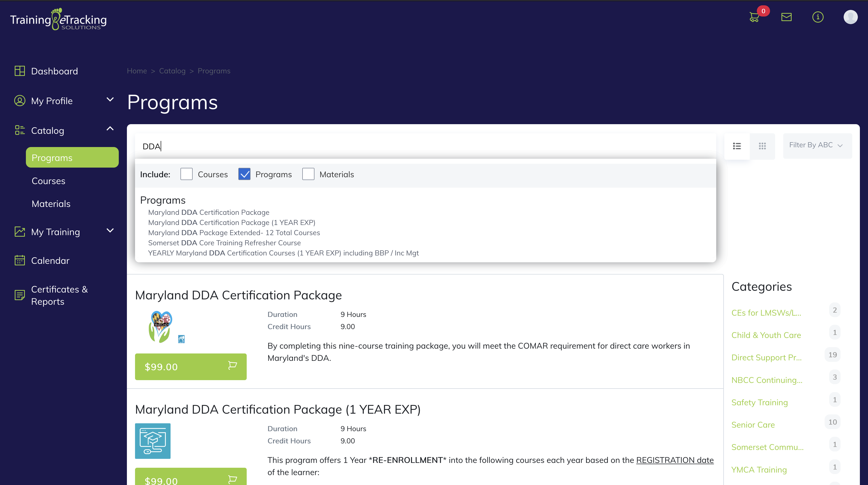868x485 pixels.
Task: Open the shopping cart icon
Action: [754, 17]
